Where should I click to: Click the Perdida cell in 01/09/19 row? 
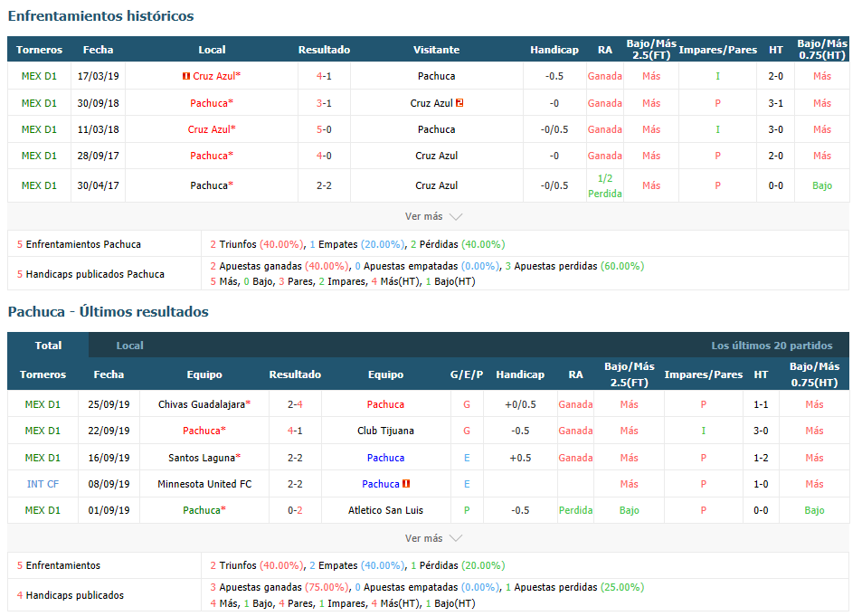point(575,510)
